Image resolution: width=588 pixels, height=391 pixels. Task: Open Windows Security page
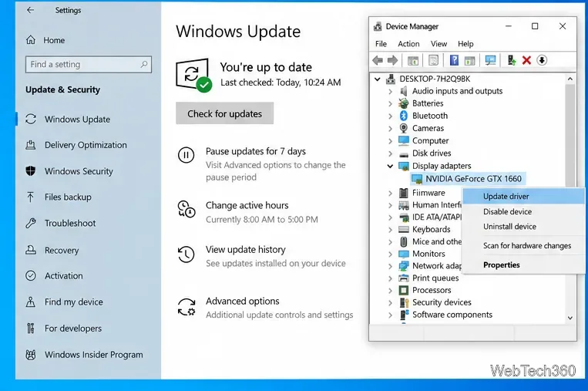point(69,171)
